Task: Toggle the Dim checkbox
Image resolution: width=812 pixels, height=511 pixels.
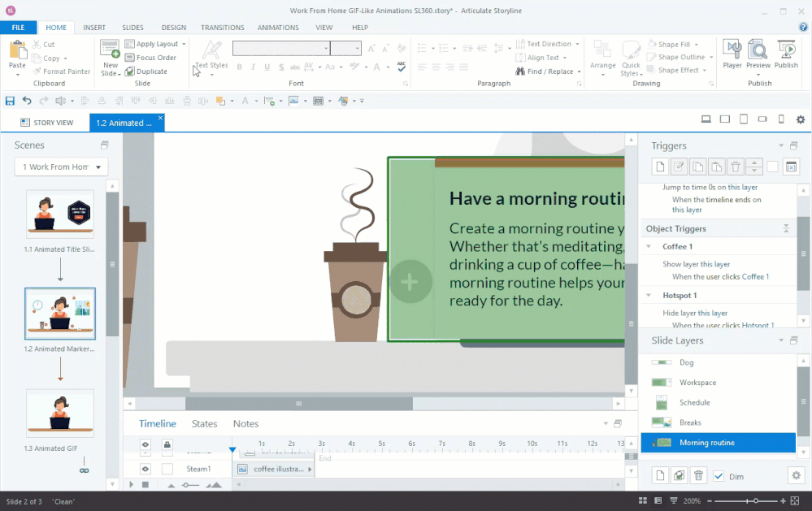Action: pyautogui.click(x=719, y=476)
